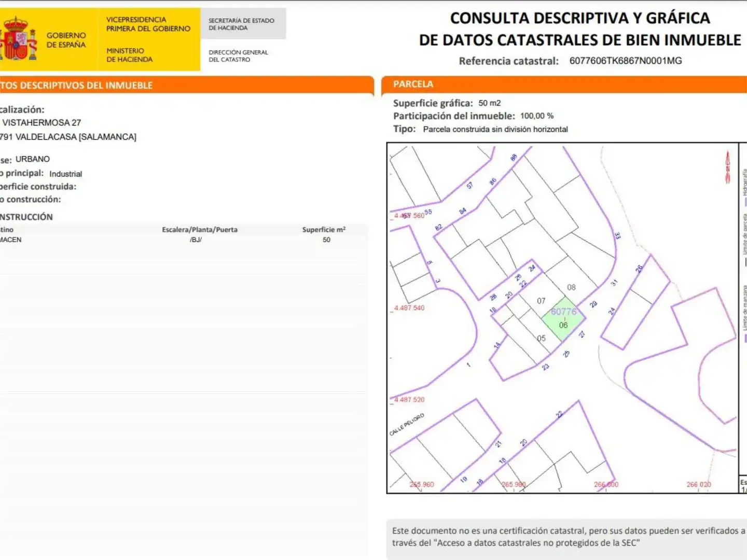The image size is (747, 560).
Task: Click parcel 05 on the cadastral map
Action: (x=541, y=338)
